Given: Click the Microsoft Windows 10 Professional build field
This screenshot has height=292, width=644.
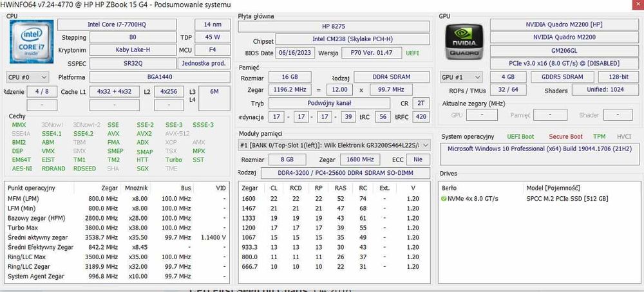Looking at the screenshot, I should click(x=539, y=154).
